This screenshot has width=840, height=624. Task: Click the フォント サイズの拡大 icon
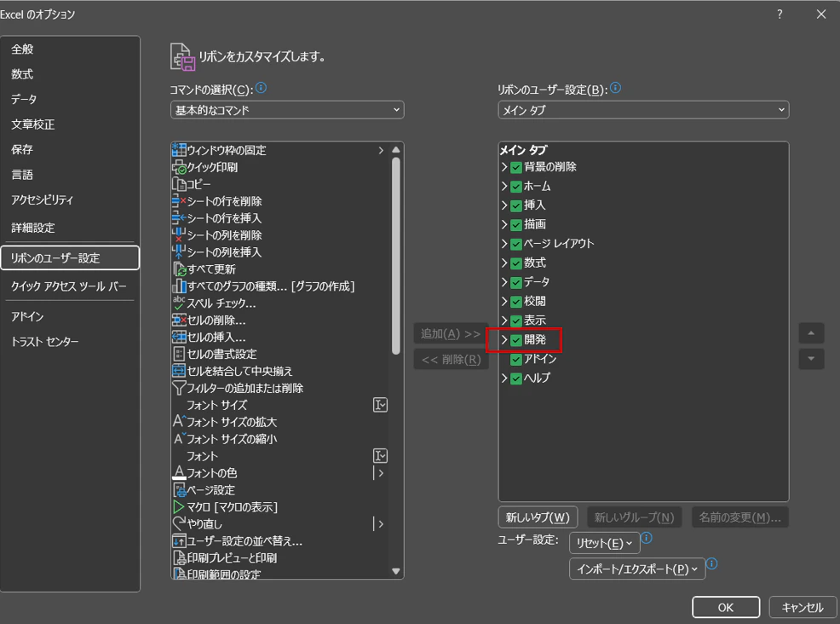(179, 422)
